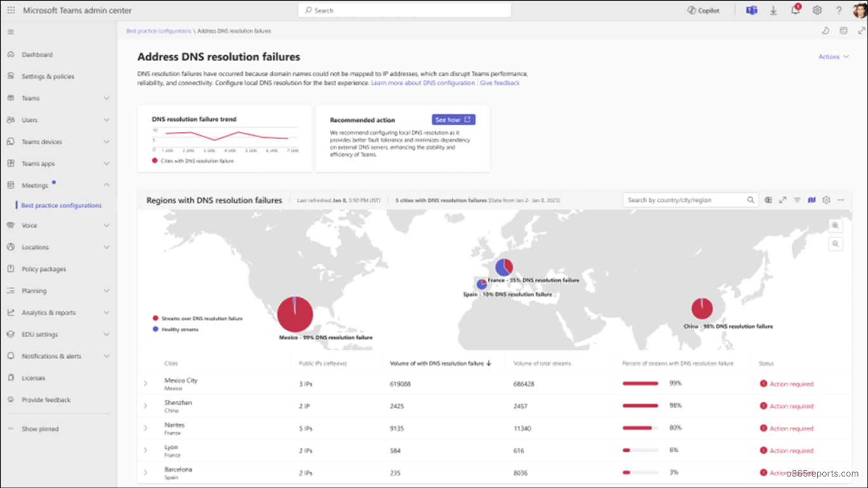Expand the map panel to full view
Image resolution: width=868 pixels, height=488 pixels.
[x=783, y=200]
